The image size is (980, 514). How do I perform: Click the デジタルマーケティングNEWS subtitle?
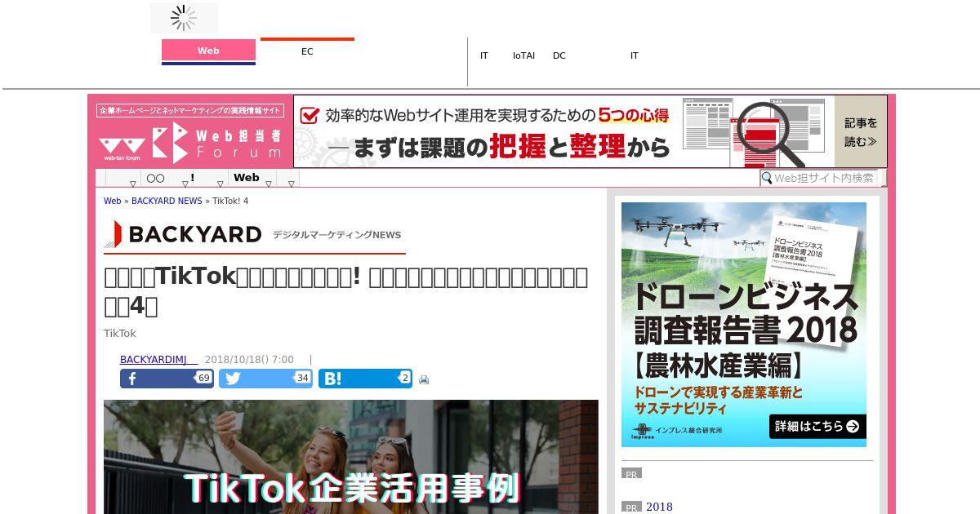336,235
